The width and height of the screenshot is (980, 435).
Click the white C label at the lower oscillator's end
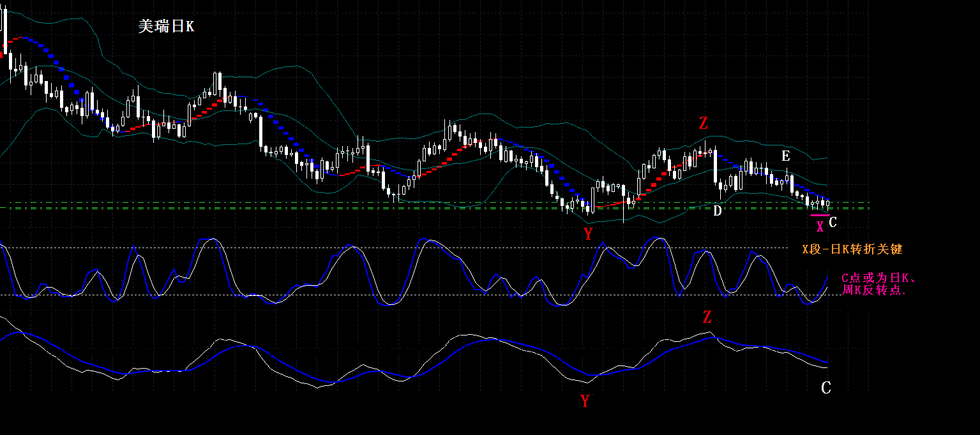click(x=825, y=388)
